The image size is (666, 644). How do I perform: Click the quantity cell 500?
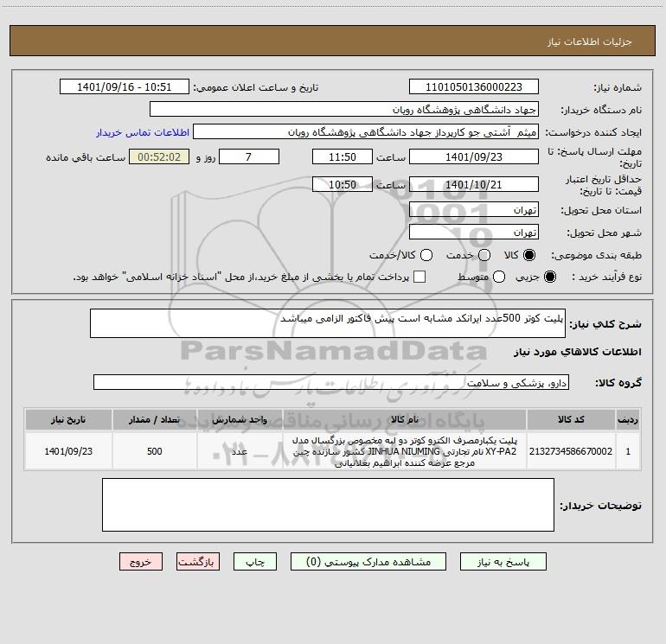[x=155, y=451]
